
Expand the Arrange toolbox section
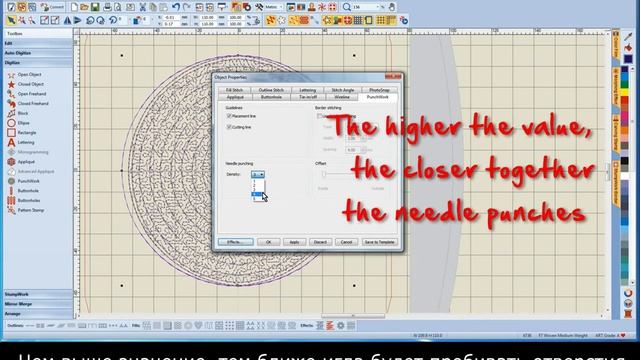coord(38,314)
